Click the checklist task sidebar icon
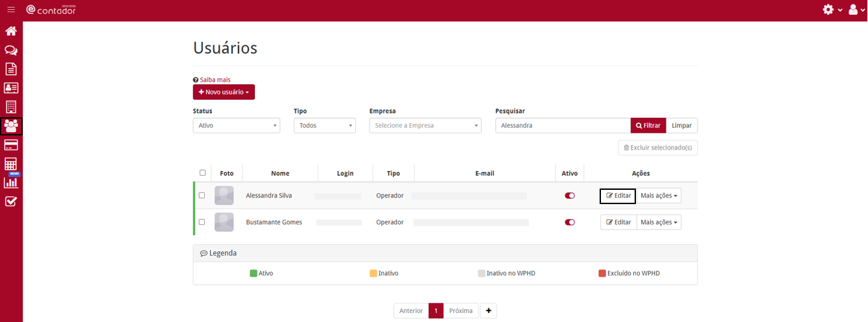Viewport: 868px width, 322px height. click(11, 201)
